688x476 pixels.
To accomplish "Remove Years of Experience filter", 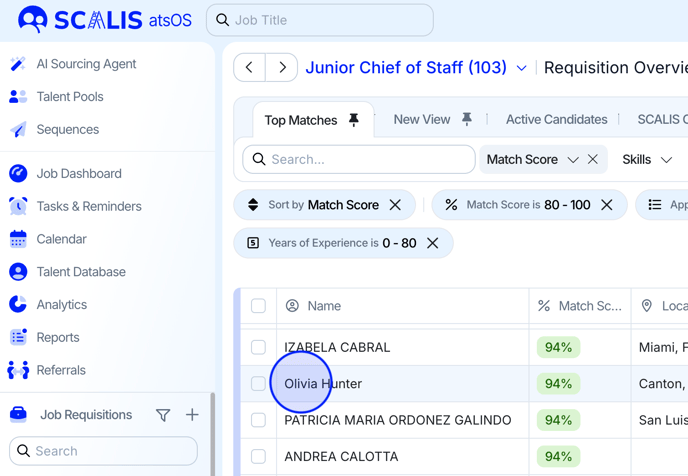I will click(x=433, y=243).
